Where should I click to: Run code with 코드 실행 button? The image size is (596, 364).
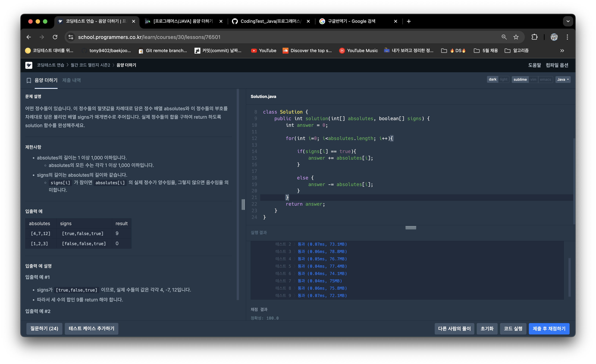pyautogui.click(x=513, y=328)
